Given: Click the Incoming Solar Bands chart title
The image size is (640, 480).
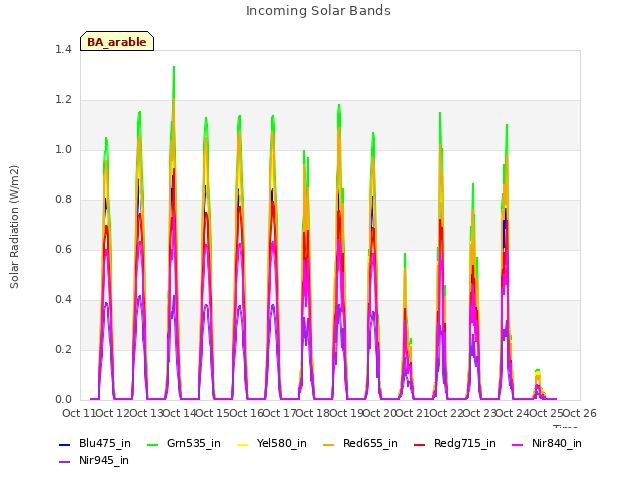Looking at the screenshot, I should [x=318, y=11].
